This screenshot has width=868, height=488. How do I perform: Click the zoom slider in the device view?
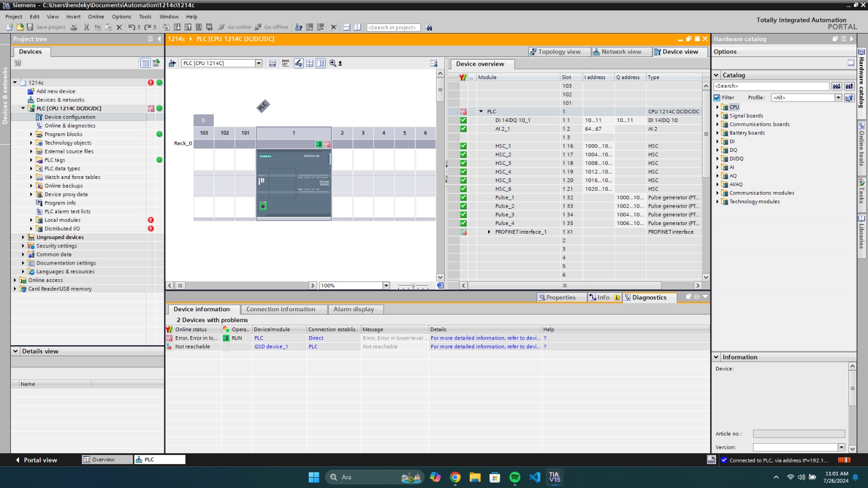[413, 286]
